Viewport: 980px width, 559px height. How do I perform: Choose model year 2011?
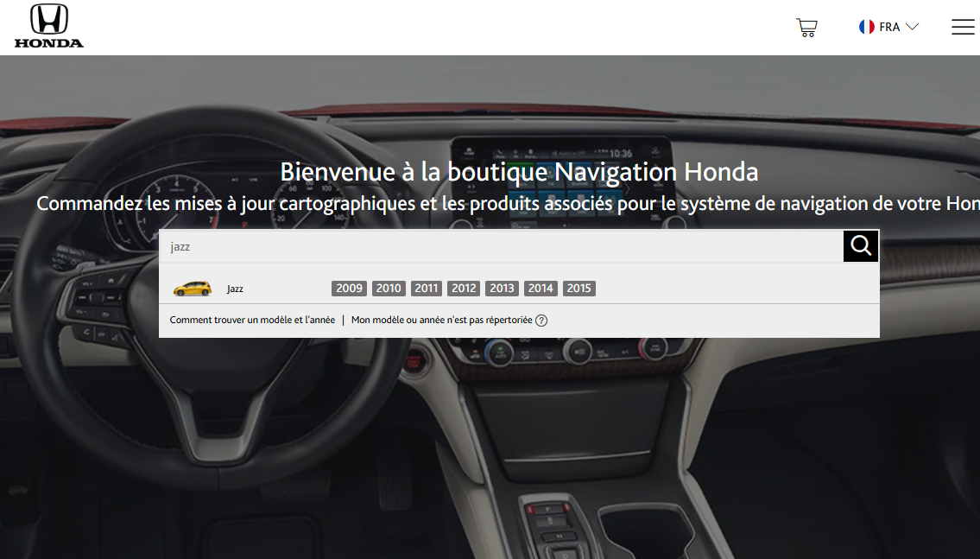pyautogui.click(x=427, y=289)
